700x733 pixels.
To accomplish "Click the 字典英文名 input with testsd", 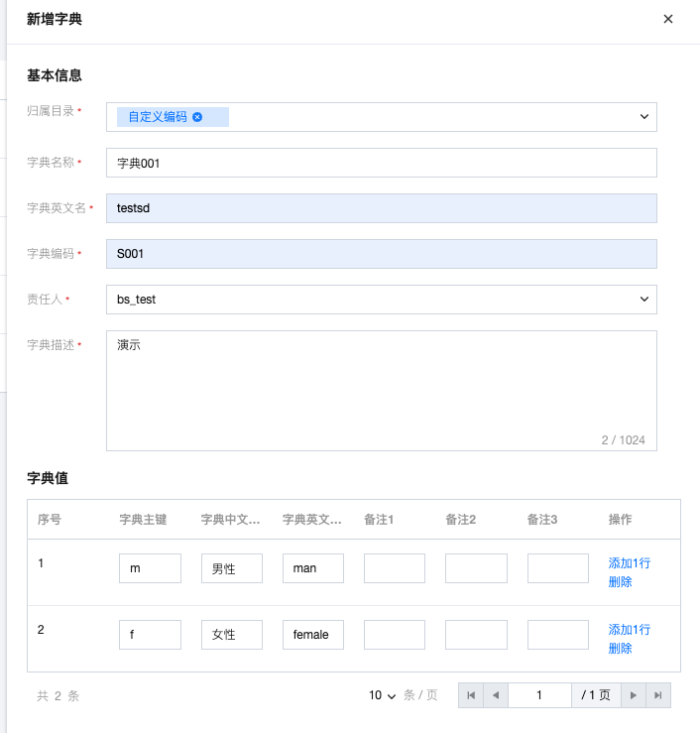I will point(382,208).
